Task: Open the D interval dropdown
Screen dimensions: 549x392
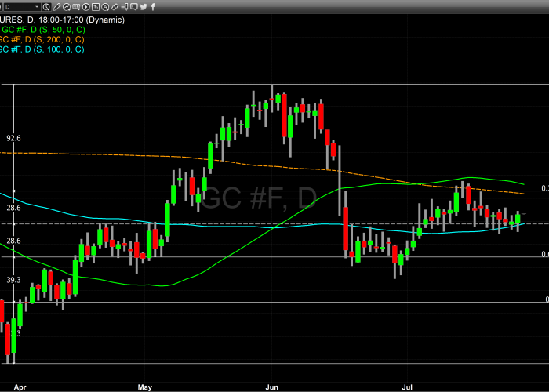Action: tap(22, 7)
